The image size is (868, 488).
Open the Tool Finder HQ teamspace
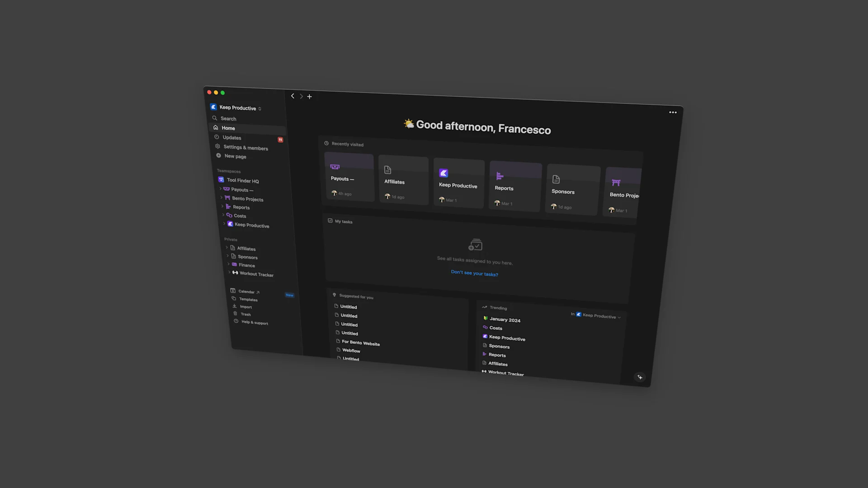coord(242,180)
